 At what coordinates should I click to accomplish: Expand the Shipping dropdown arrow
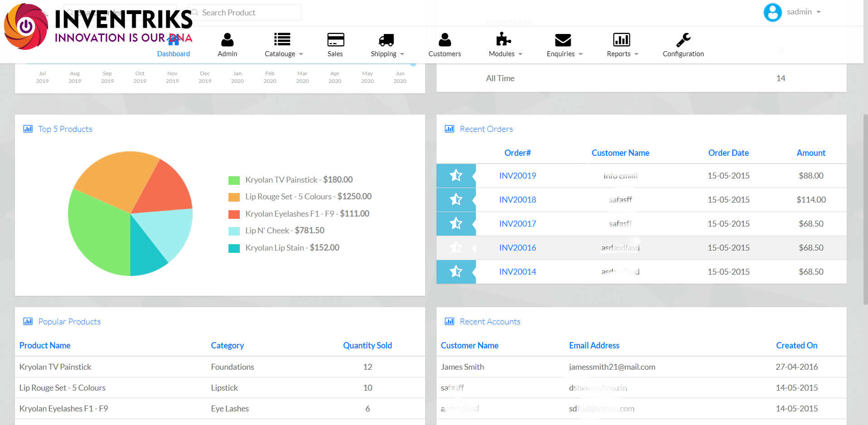(402, 54)
